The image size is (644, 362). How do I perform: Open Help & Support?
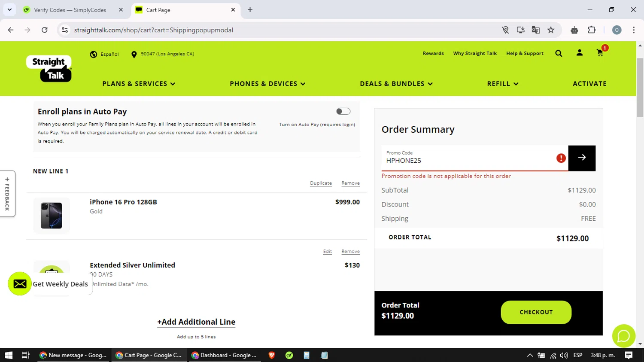click(525, 53)
